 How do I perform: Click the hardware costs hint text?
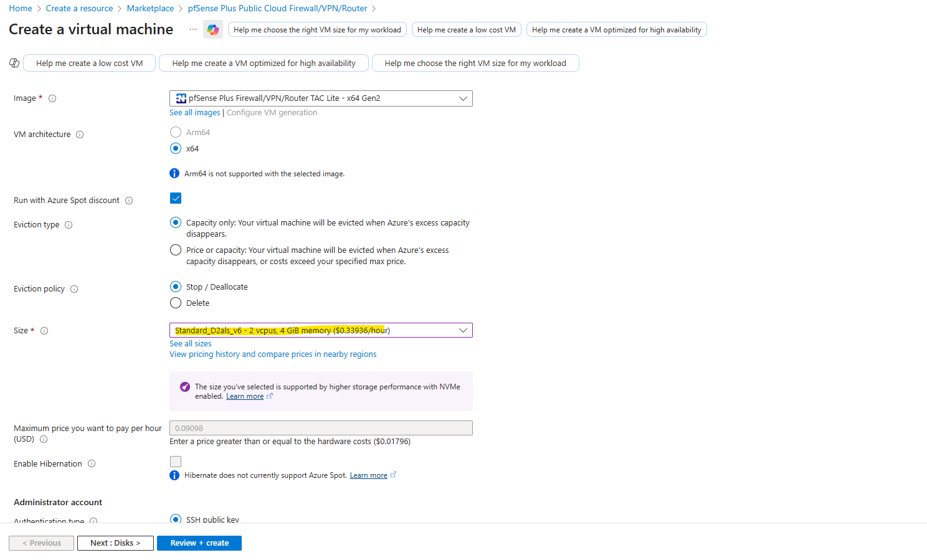[x=290, y=442]
